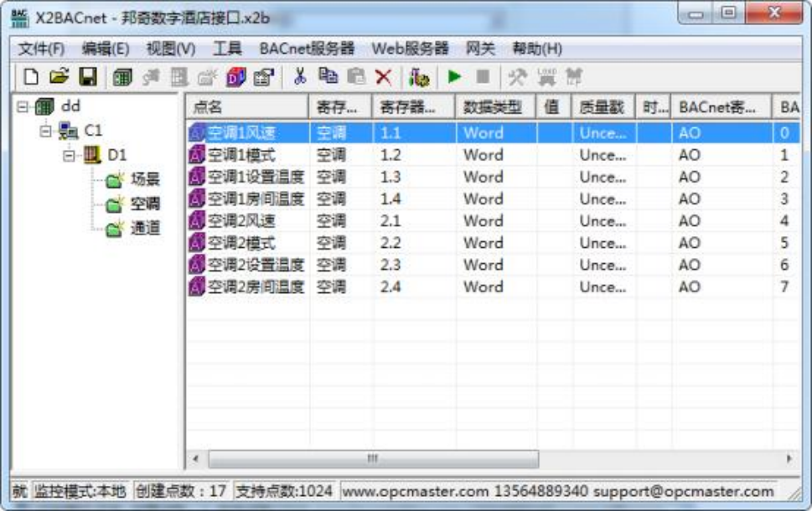812x511 pixels.
Task: Select the C1 channel in tree
Action: [93, 131]
